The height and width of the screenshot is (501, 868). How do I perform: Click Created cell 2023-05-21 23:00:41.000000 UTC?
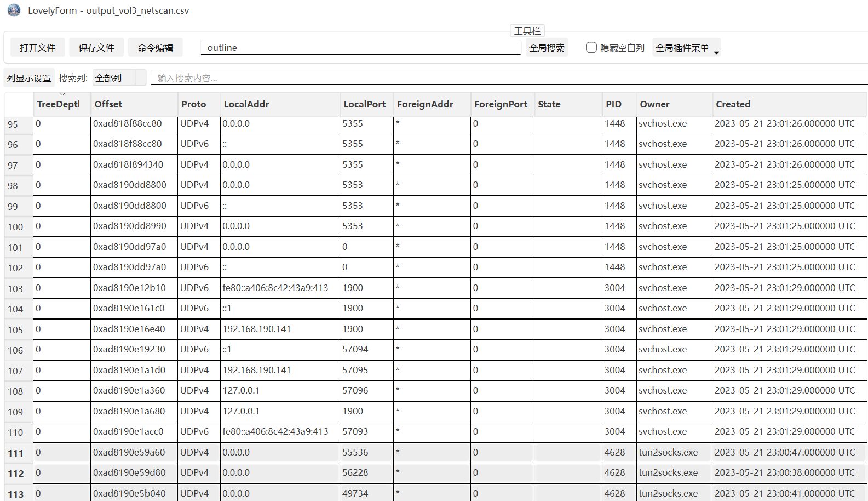click(790, 493)
